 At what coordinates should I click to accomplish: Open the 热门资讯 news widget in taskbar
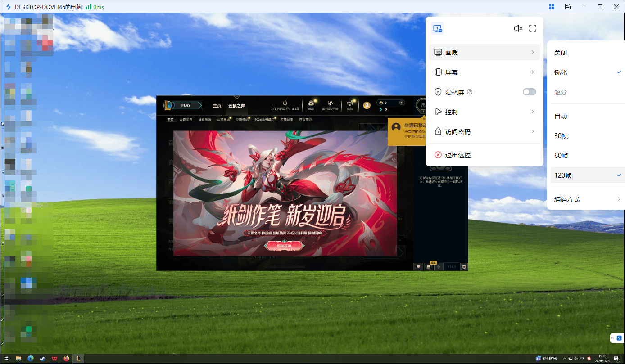[x=547, y=358]
